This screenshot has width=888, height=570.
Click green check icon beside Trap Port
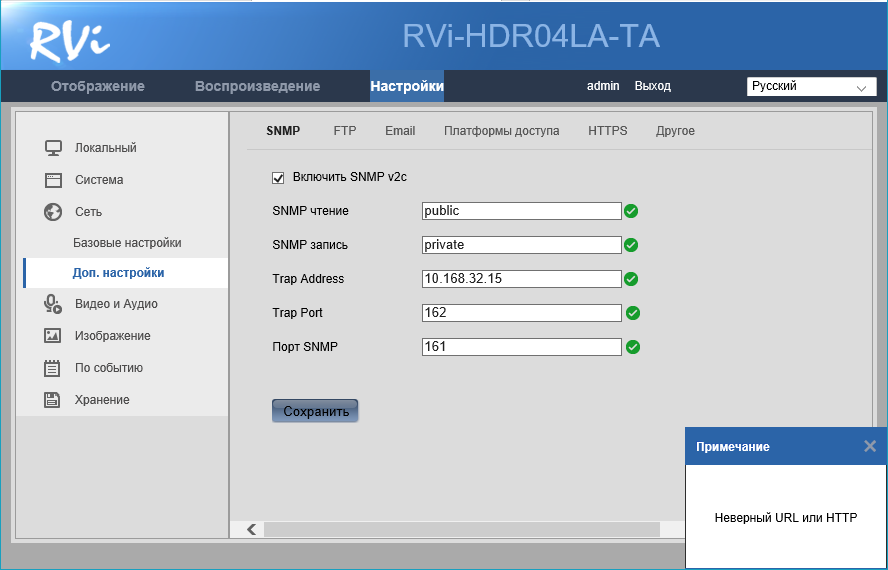[x=633, y=313]
